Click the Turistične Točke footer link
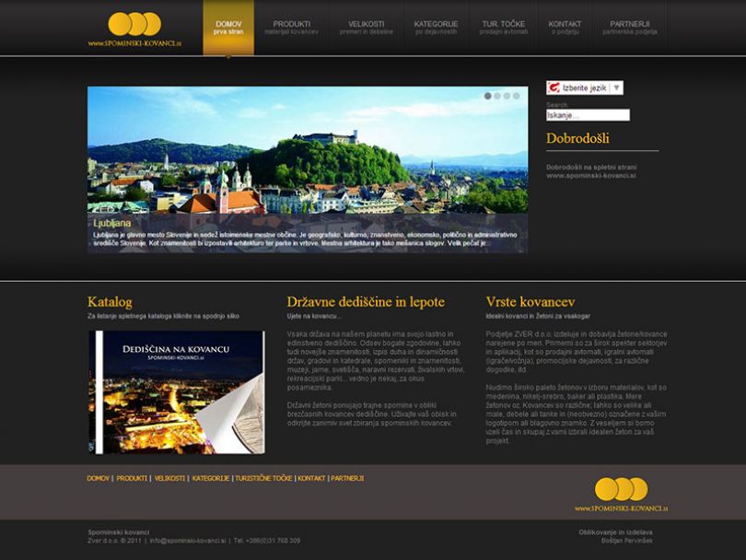 point(263,478)
